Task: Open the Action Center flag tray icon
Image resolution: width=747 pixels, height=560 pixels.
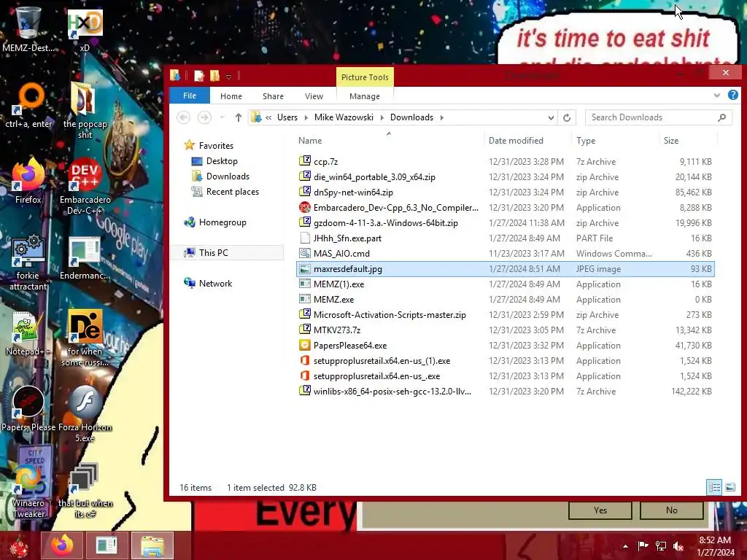Action: pyautogui.click(x=643, y=545)
